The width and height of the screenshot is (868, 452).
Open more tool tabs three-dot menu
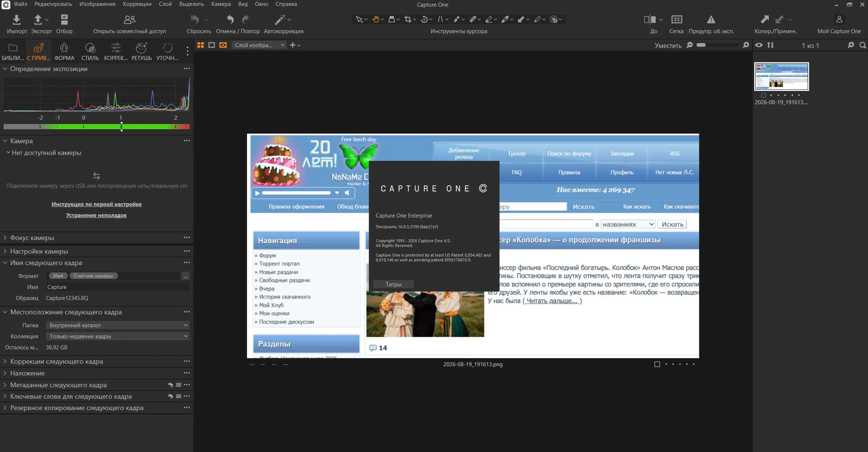[187, 51]
